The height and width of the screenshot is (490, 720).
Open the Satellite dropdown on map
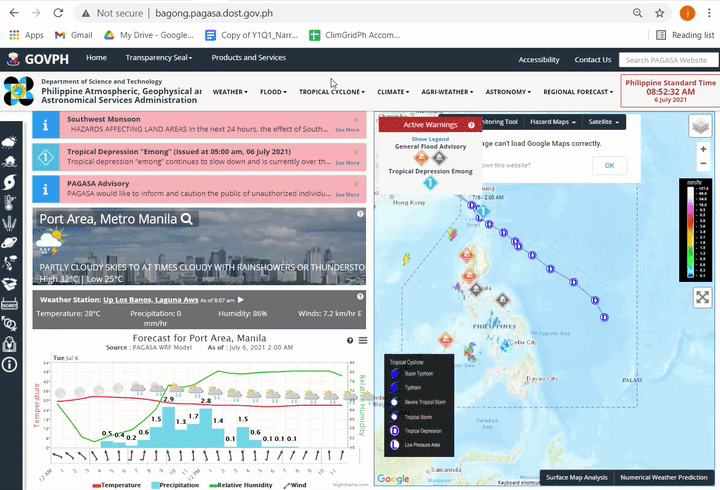click(x=603, y=122)
